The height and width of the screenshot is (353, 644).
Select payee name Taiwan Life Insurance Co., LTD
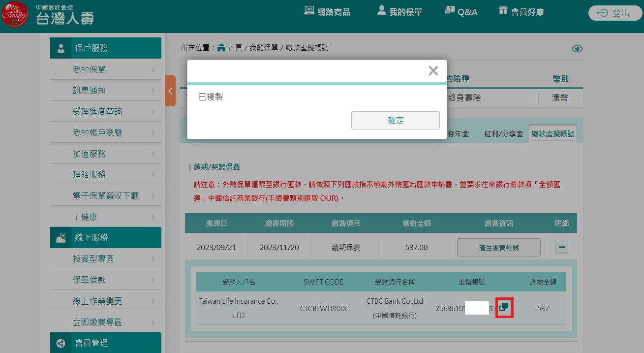239,308
